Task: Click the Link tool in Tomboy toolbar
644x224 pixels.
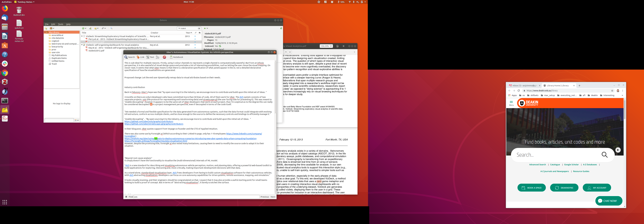Action: pyautogui.click(x=140, y=57)
